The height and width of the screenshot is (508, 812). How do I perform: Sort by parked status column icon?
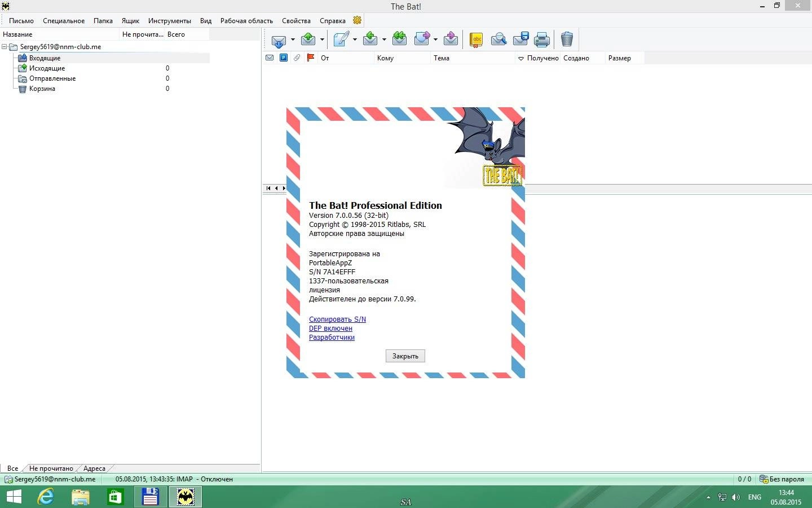(x=284, y=58)
